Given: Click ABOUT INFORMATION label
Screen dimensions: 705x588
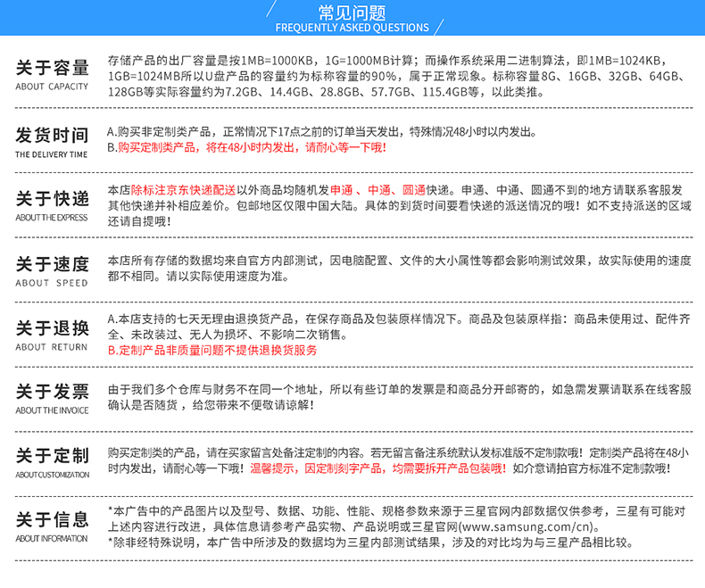Looking at the screenshot, I should point(52,539).
